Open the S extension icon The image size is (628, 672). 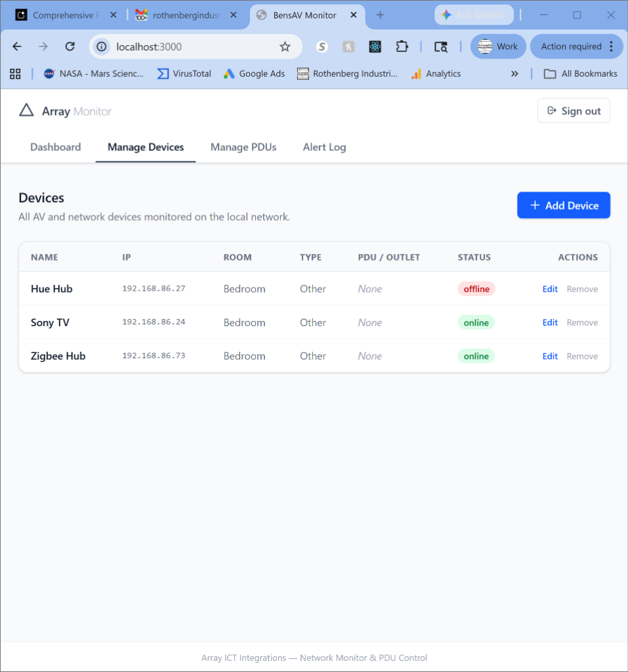[x=322, y=47]
